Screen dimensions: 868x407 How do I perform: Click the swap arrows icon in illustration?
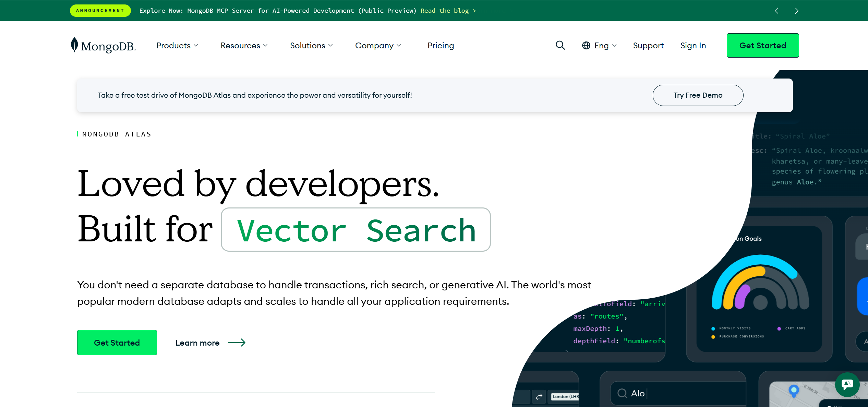point(539,397)
